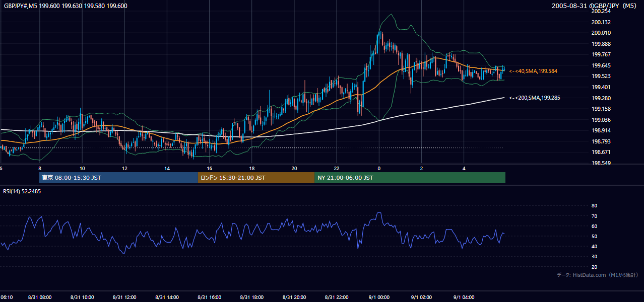Screen dimensions: 644x302
Task: Click the London 15:30-21:00 JST session bar
Action: (256, 178)
